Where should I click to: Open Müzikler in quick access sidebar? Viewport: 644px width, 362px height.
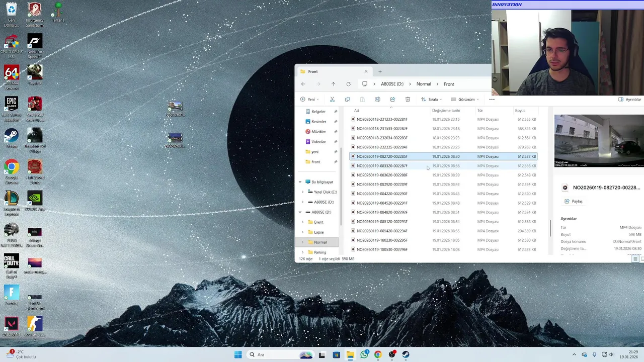[x=318, y=132]
